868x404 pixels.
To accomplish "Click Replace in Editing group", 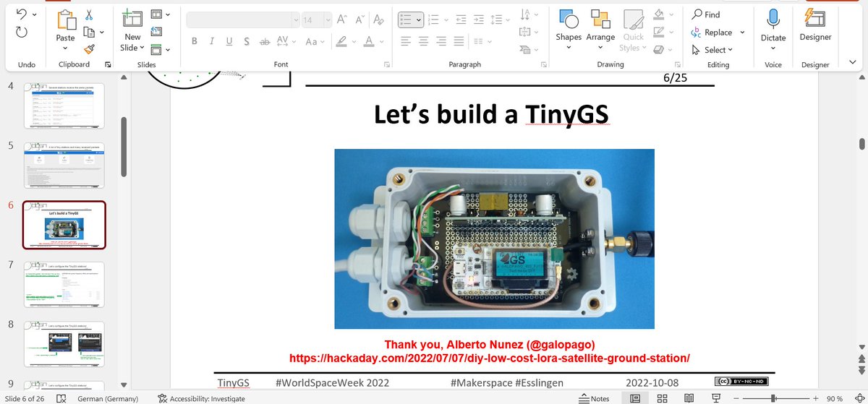I will pos(712,32).
